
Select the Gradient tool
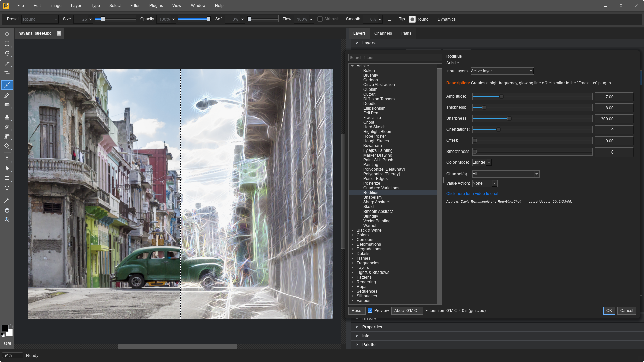(x=7, y=105)
